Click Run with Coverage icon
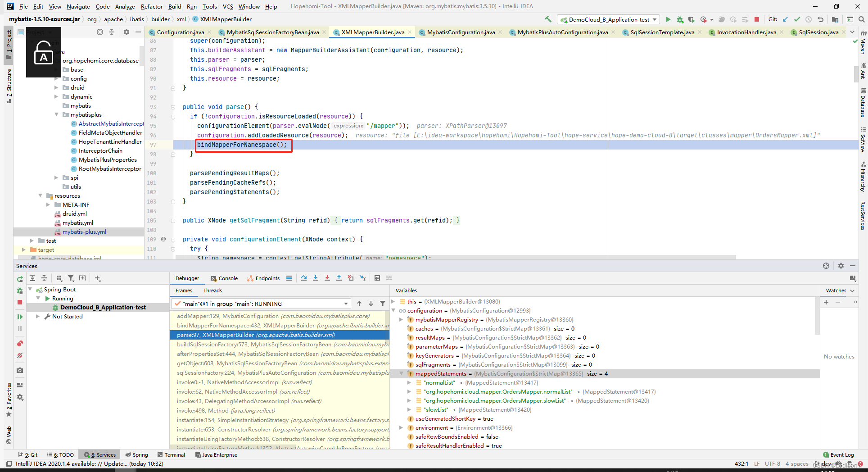Image resolution: width=868 pixels, height=472 pixels. click(691, 19)
